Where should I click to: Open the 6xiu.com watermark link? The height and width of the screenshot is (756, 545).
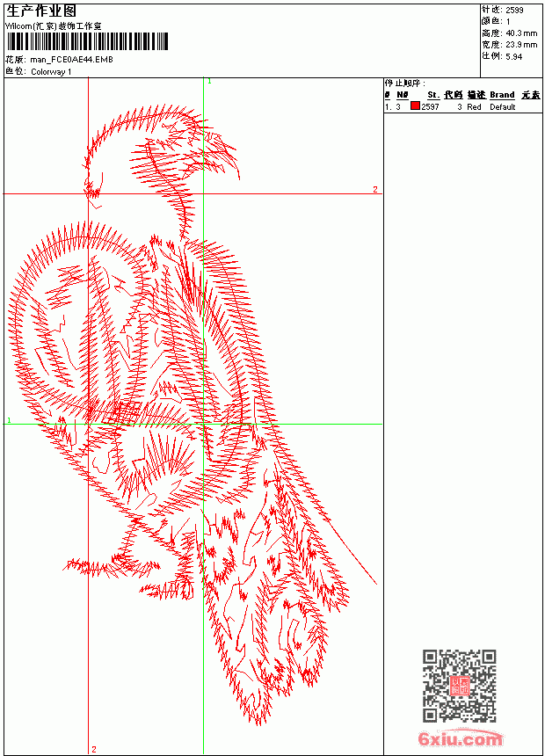click(460, 738)
